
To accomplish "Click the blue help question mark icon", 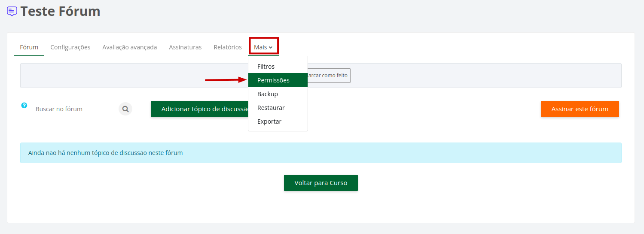I will point(24,105).
